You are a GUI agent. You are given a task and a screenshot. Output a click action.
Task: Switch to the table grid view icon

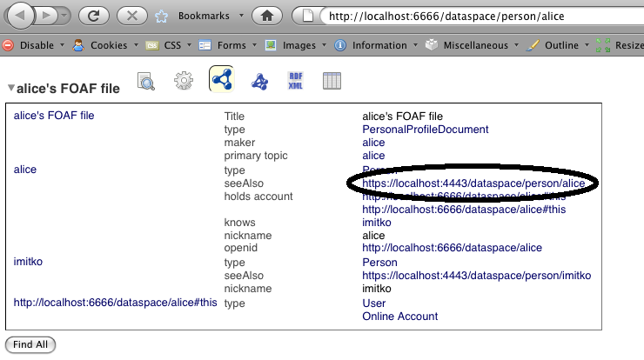tap(332, 82)
